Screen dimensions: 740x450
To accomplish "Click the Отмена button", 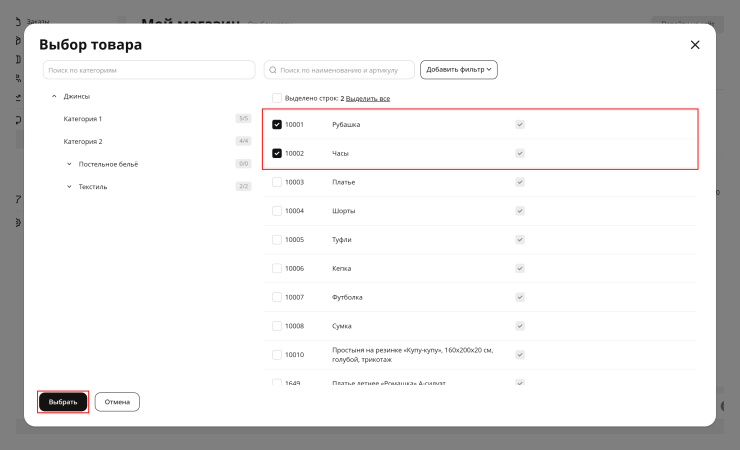I will [x=117, y=402].
